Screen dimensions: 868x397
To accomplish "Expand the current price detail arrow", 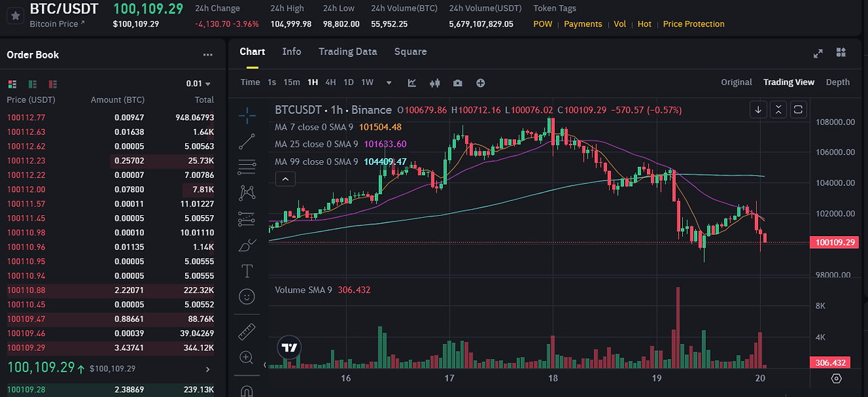I will 208,369.
